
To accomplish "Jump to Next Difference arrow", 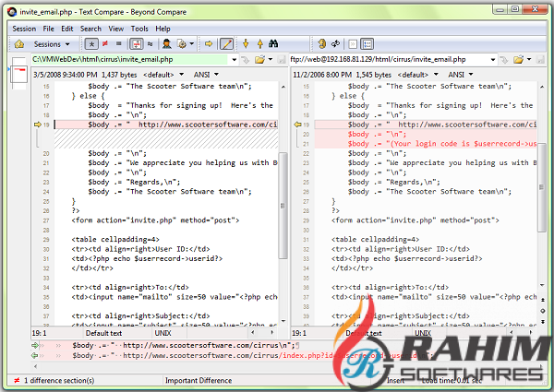I will [x=246, y=43].
